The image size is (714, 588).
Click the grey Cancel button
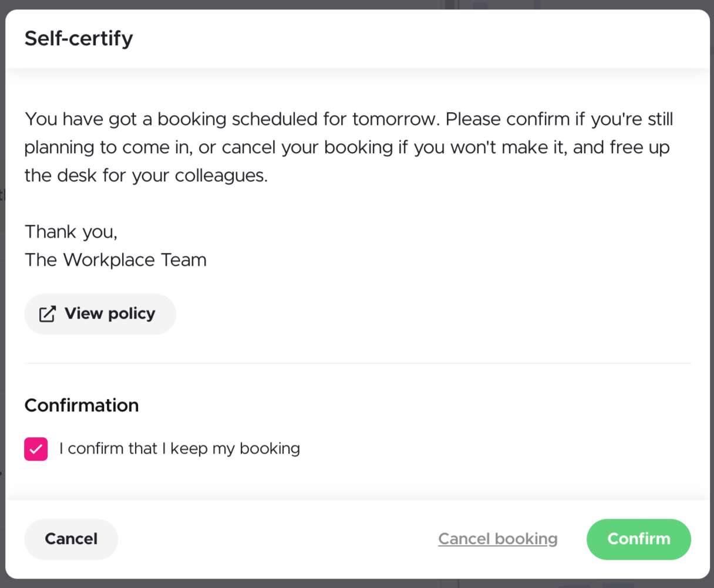[x=71, y=539]
